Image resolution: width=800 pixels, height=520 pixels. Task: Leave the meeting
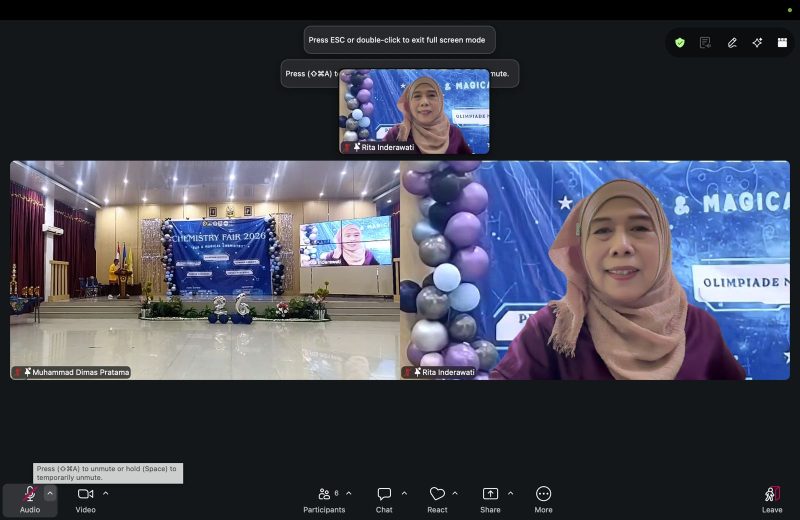click(772, 500)
